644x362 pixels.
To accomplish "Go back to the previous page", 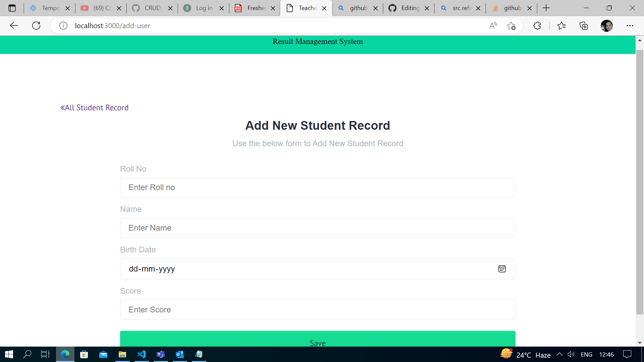I will [14, 25].
